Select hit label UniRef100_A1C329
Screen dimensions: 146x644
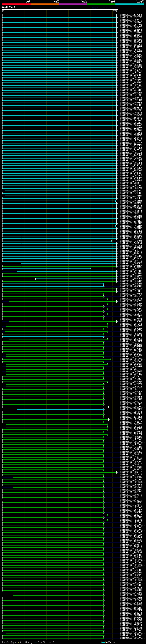coord(131,337)
